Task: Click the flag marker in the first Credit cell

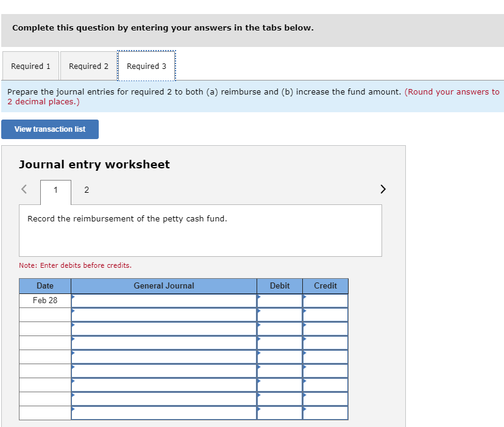Action: point(305,296)
